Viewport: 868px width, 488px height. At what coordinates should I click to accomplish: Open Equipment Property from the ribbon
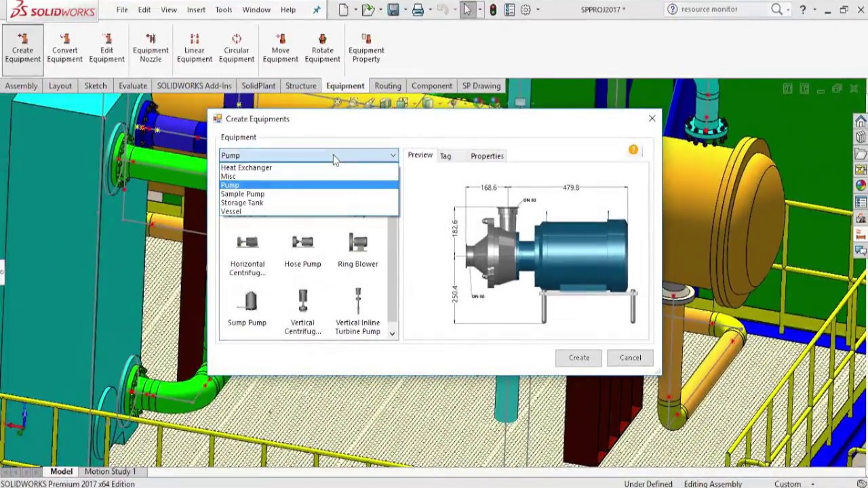[x=366, y=47]
